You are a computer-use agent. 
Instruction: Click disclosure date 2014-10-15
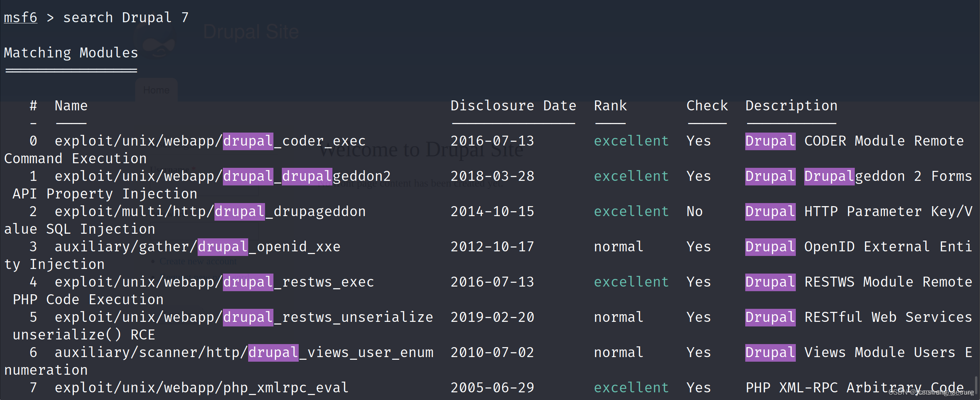pyautogui.click(x=492, y=211)
